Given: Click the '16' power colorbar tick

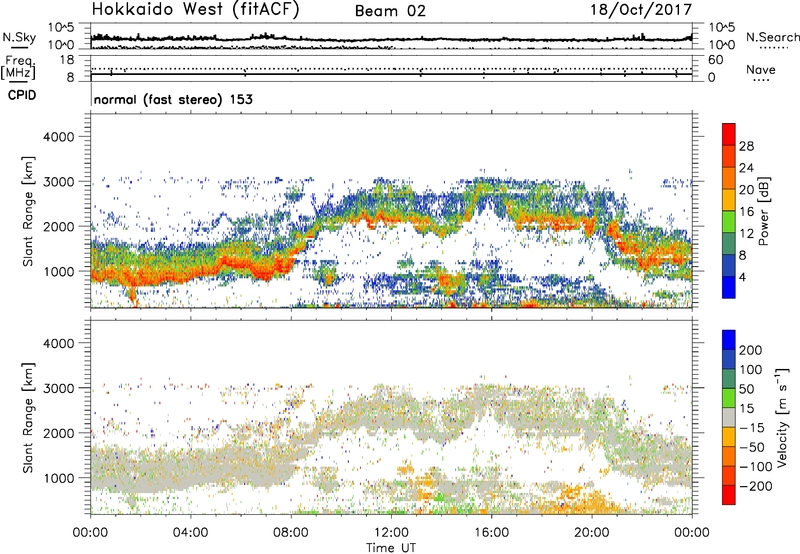Looking at the screenshot, I should (746, 212).
